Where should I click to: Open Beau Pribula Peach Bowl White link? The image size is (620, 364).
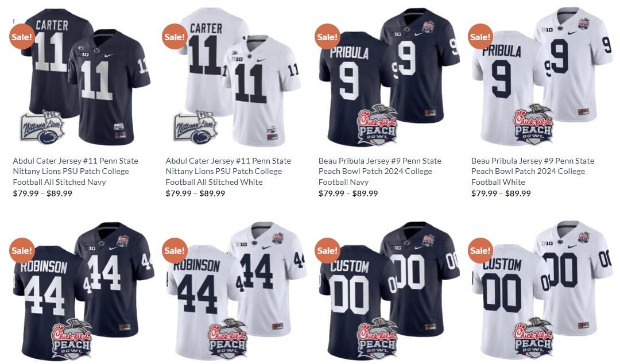click(533, 171)
